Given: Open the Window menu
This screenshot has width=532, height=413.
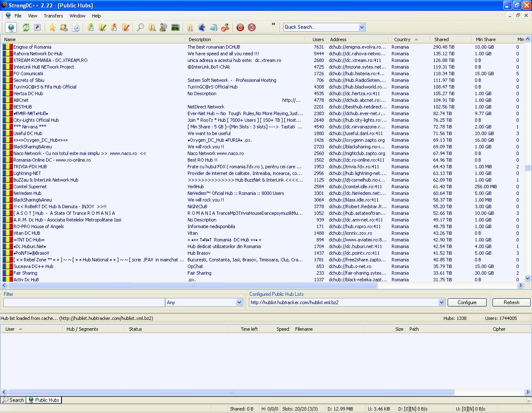Looking at the screenshot, I should pyautogui.click(x=77, y=16).
